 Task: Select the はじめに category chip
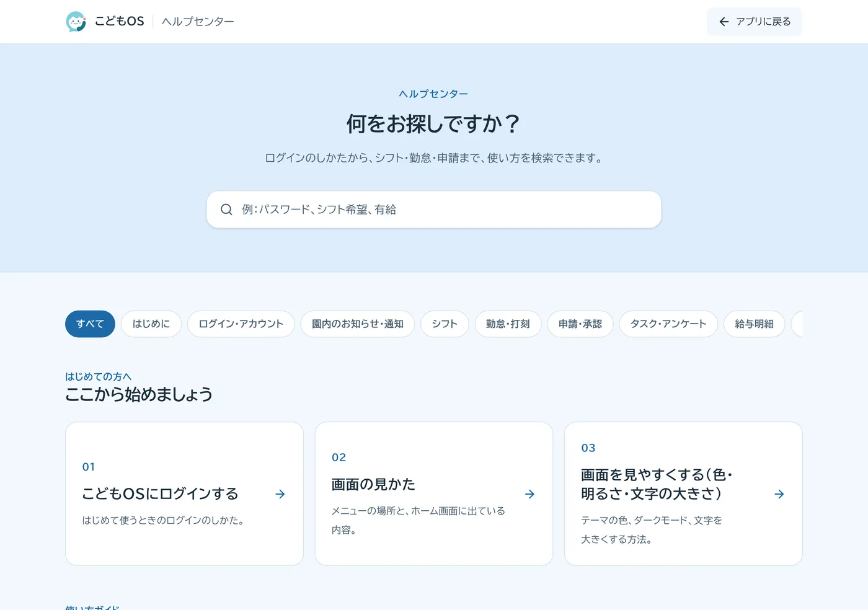[x=151, y=324]
